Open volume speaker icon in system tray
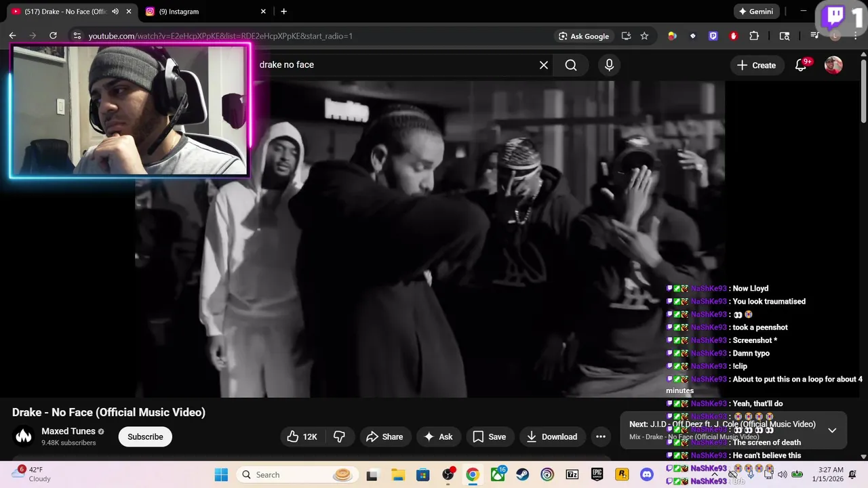The width and height of the screenshot is (868, 488). 782,474
